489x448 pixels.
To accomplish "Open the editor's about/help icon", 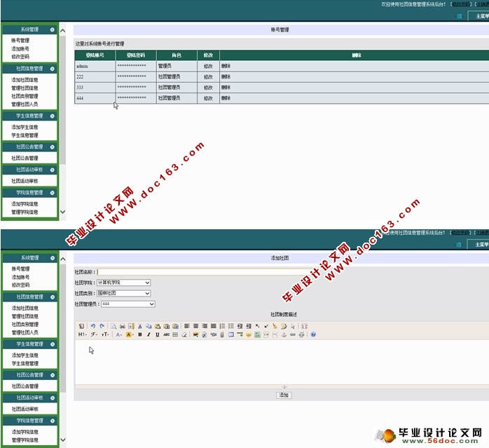I will (x=313, y=334).
